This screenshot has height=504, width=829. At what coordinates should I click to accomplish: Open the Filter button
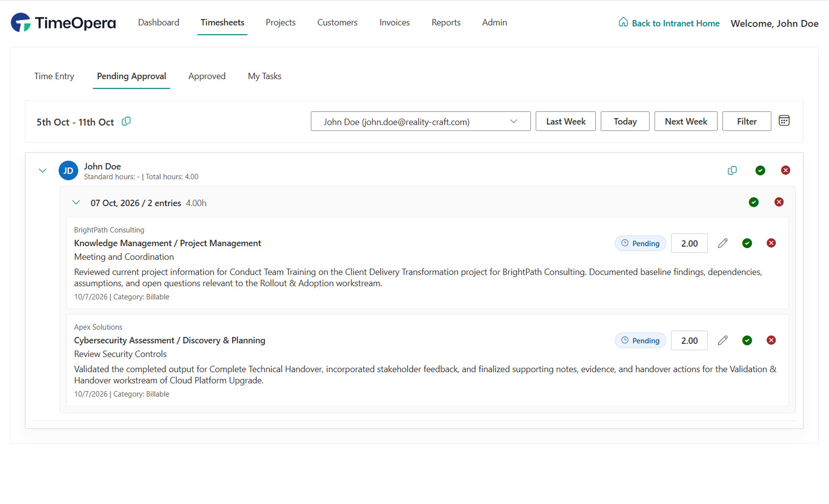747,121
